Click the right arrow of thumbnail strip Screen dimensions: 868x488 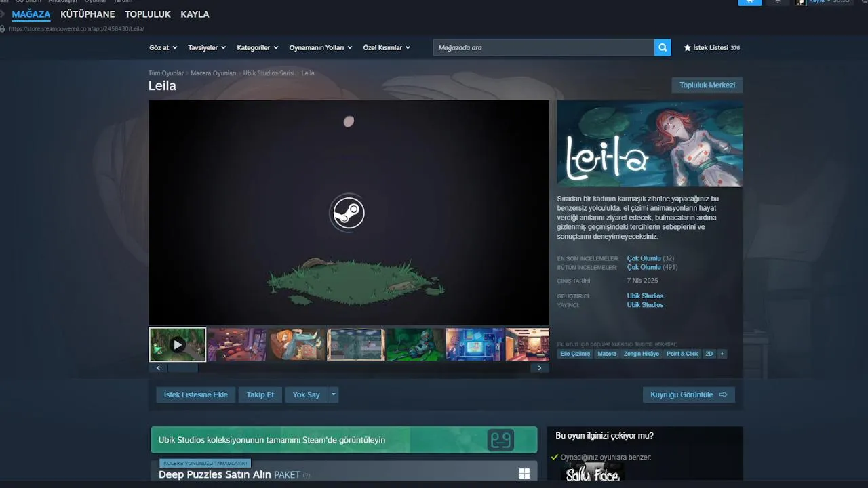point(540,368)
